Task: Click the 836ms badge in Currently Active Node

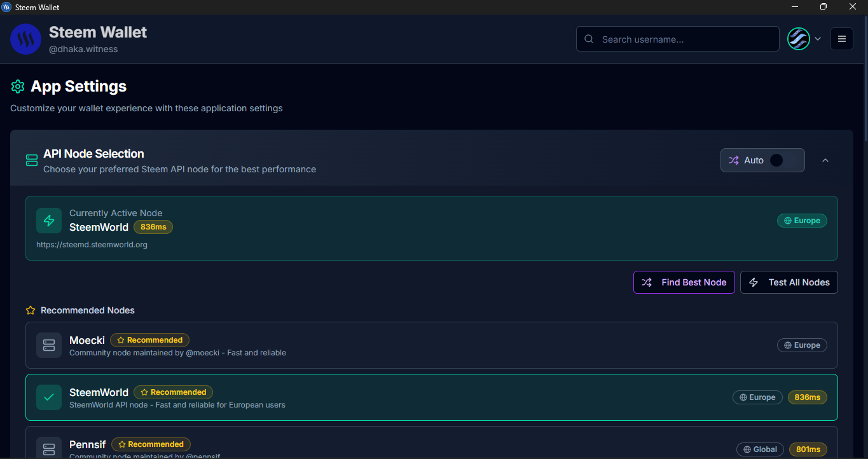Action: click(153, 227)
